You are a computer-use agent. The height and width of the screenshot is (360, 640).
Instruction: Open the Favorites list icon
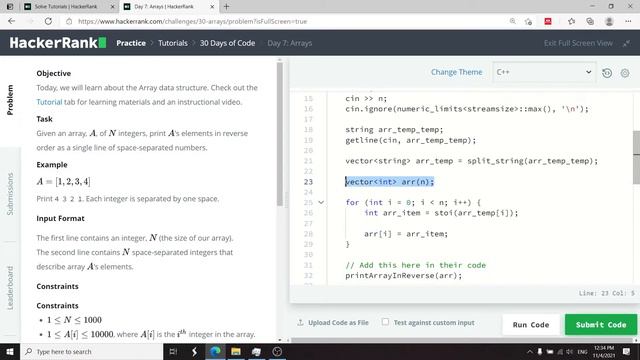(x=571, y=21)
